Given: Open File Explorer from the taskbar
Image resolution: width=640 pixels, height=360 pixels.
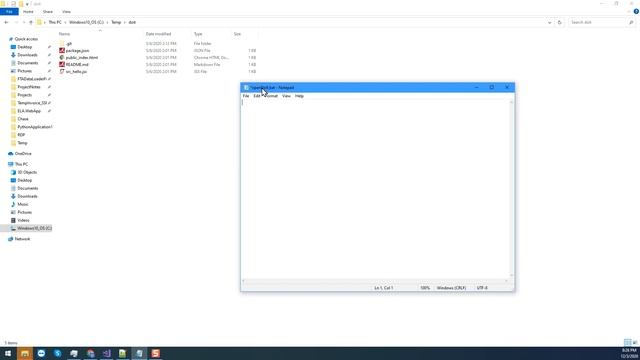Looking at the screenshot, I should (x=24, y=353).
